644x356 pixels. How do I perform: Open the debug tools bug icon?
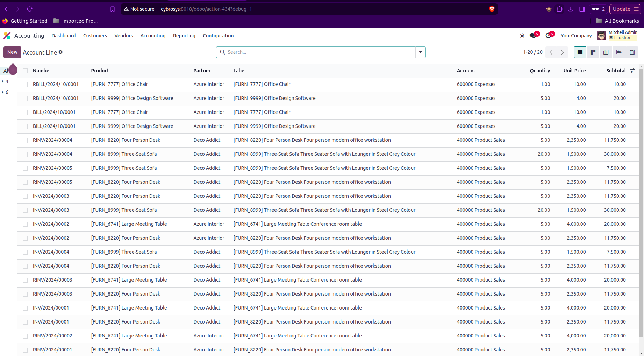pos(522,36)
